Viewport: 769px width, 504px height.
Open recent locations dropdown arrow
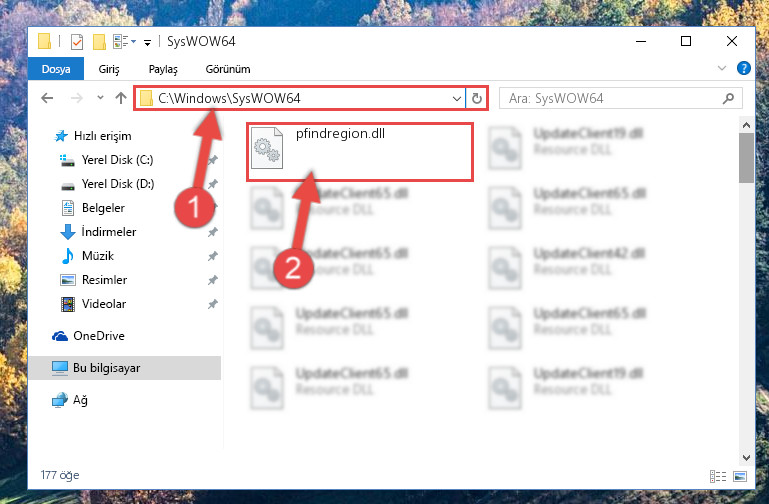pyautogui.click(x=100, y=98)
